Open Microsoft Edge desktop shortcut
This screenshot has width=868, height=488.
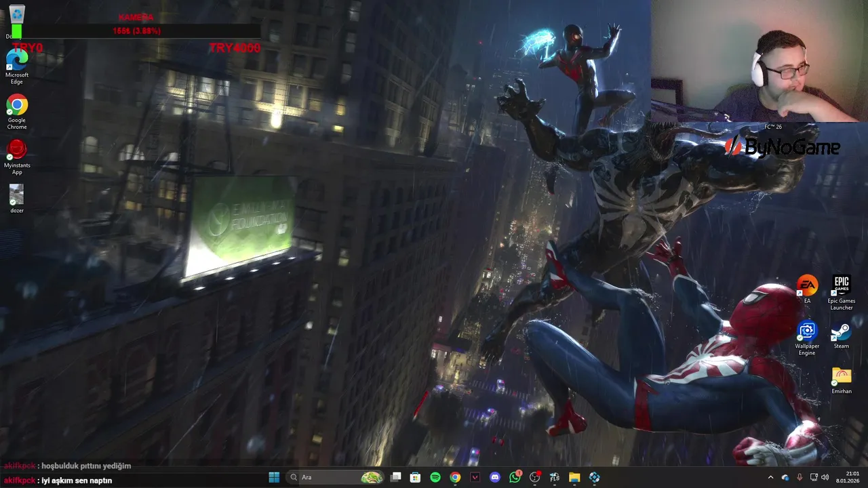pyautogui.click(x=17, y=67)
